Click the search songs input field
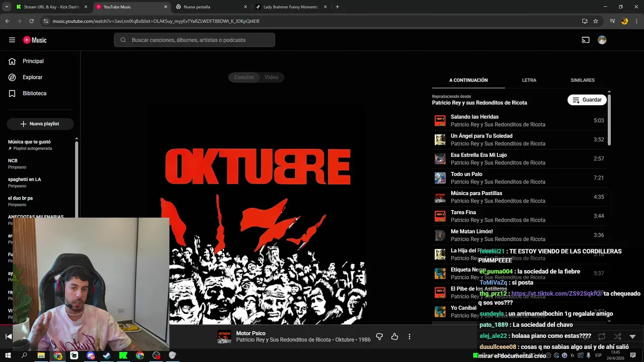Image resolution: width=644 pixels, height=362 pixels. click(195, 40)
